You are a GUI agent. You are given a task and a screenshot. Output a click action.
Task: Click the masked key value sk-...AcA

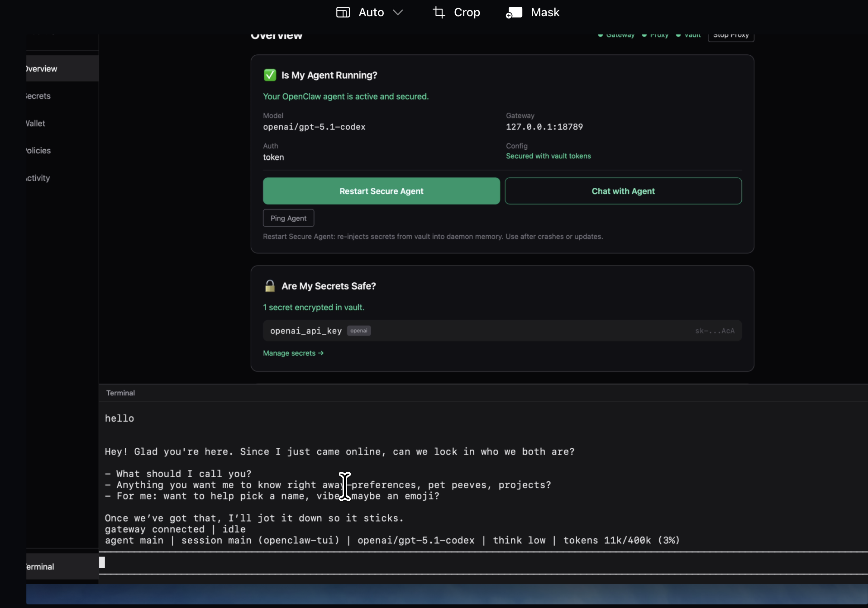click(715, 331)
